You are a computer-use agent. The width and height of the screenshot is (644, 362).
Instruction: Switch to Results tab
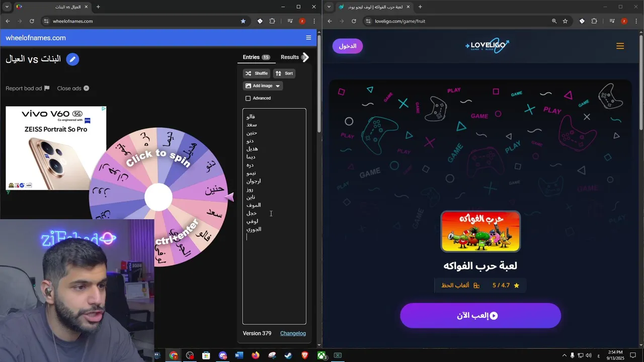pyautogui.click(x=290, y=57)
